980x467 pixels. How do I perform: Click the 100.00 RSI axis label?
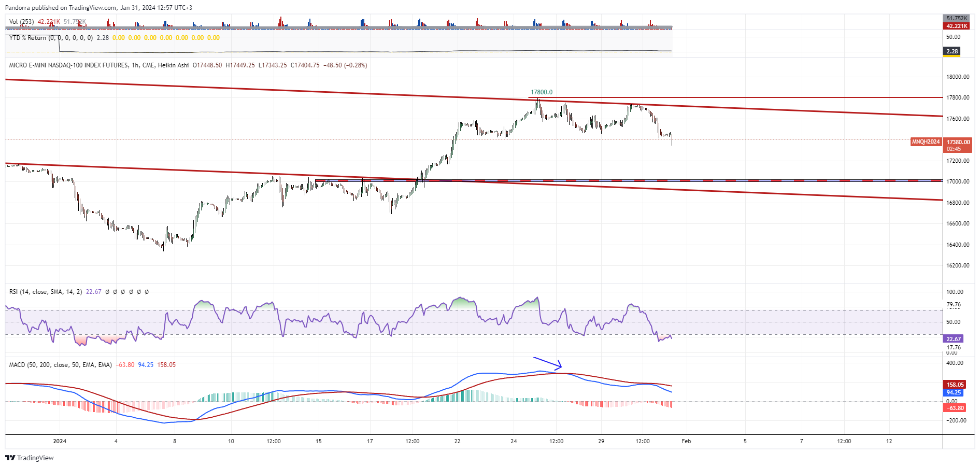pyautogui.click(x=955, y=292)
